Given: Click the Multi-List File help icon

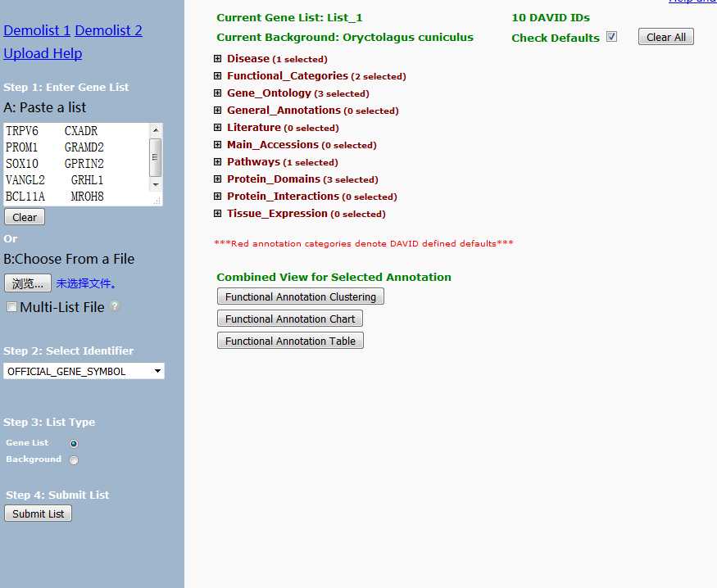Looking at the screenshot, I should (x=116, y=306).
